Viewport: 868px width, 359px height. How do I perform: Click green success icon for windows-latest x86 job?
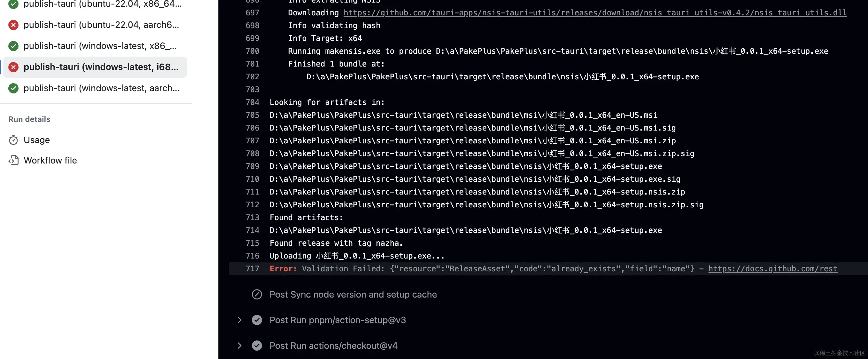(x=13, y=46)
